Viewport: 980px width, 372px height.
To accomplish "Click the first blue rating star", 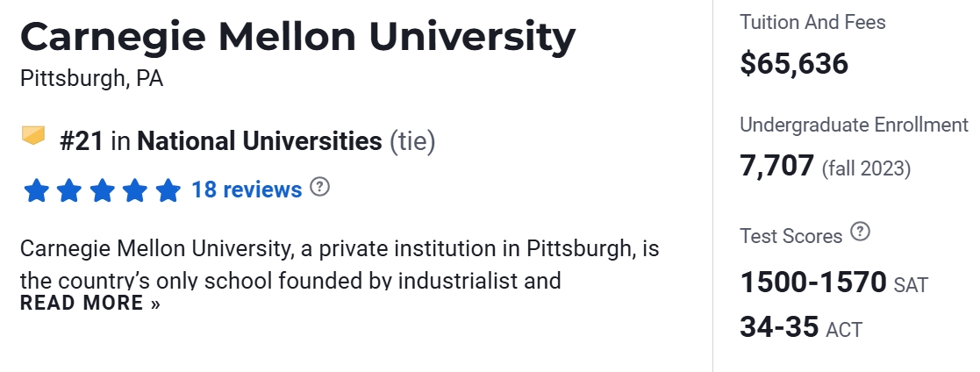I will pyautogui.click(x=36, y=190).
